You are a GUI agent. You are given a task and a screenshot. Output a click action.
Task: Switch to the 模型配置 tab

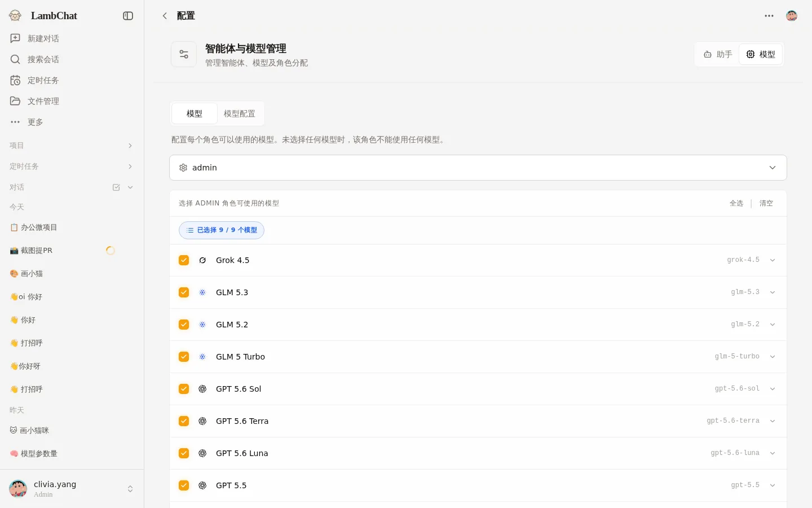pos(240,113)
